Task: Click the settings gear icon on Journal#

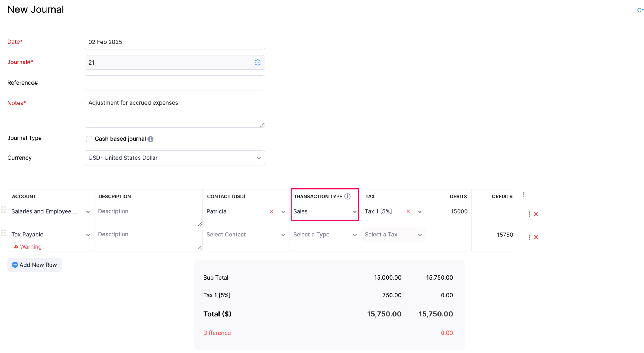Action: [x=257, y=62]
